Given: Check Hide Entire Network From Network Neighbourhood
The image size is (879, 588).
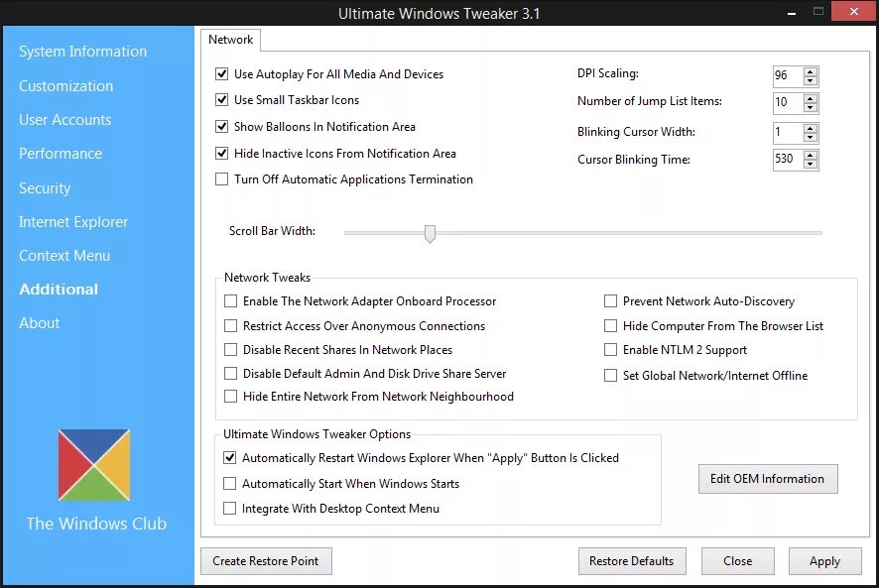Looking at the screenshot, I should coord(230,397).
